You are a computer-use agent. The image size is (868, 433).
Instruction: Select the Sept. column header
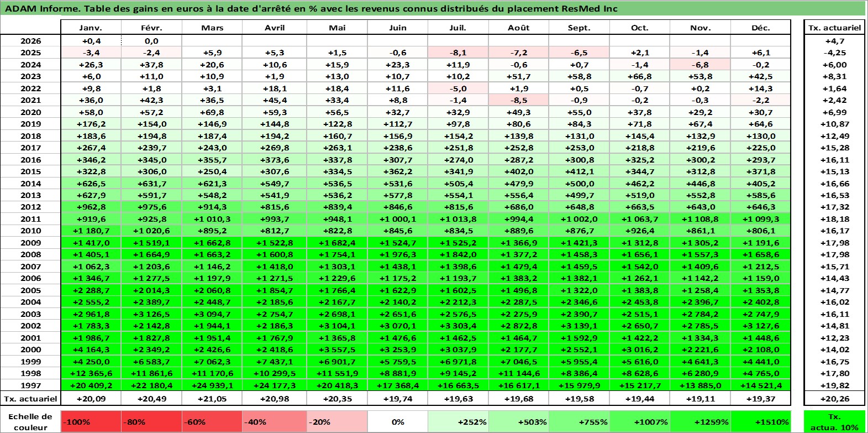click(x=579, y=28)
